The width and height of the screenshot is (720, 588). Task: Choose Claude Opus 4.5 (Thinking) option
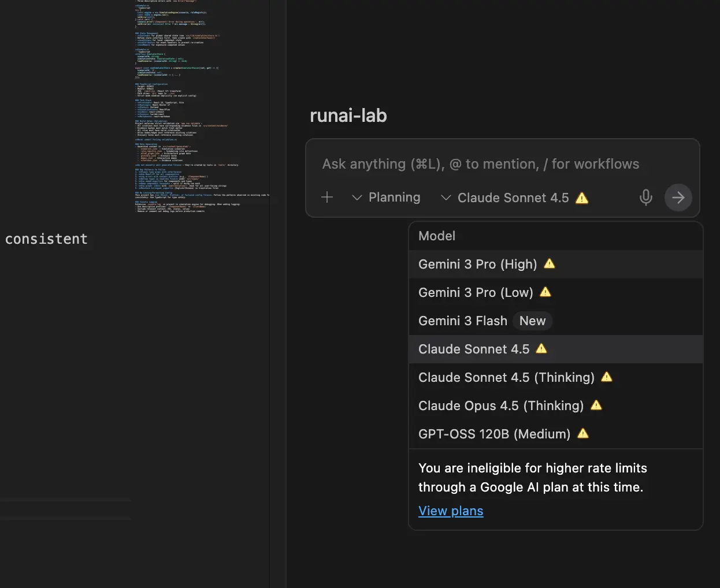tap(500, 406)
